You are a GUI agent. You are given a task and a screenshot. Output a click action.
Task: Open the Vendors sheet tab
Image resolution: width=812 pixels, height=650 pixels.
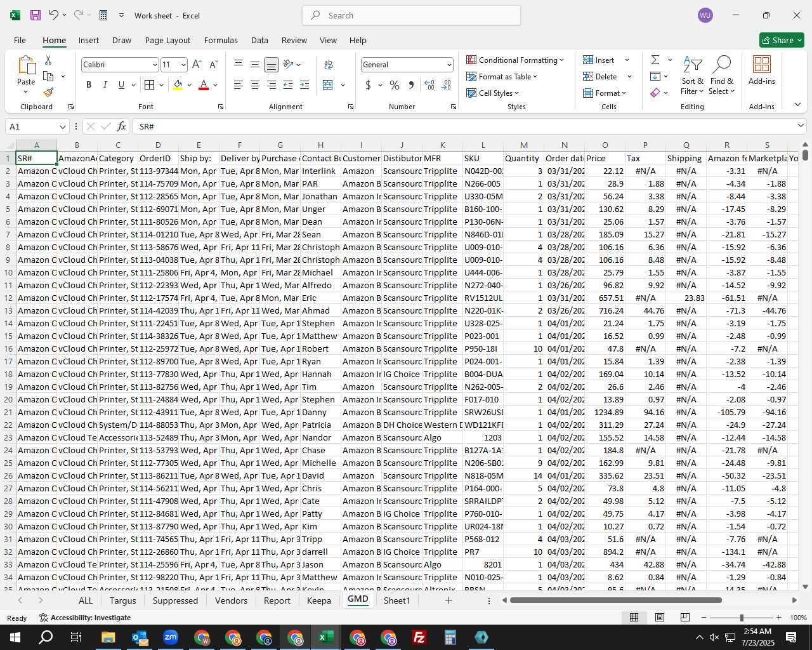point(231,600)
